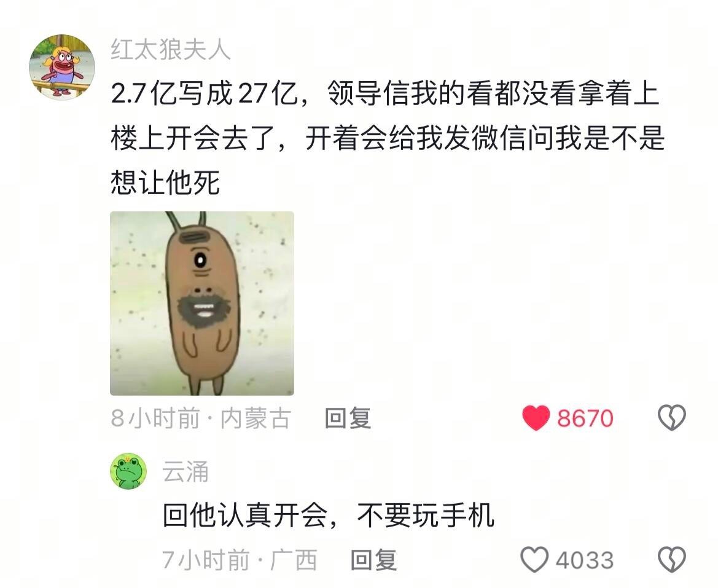Open the cartoon bug image in the comment
The width and height of the screenshot is (718, 588).
(202, 303)
